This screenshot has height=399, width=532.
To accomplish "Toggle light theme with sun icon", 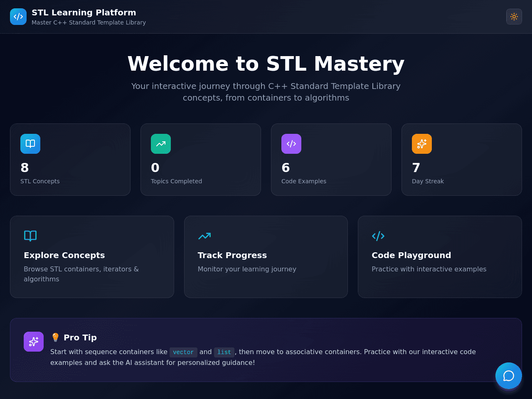I will pos(514,17).
